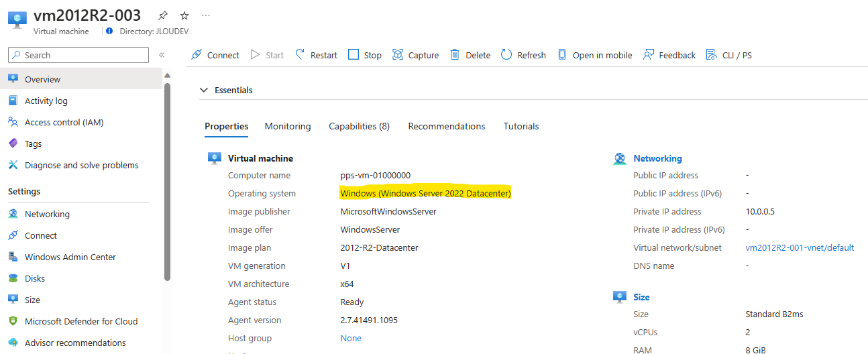Click the Diagnose and solve problems wrench icon
Image resolution: width=868 pixels, height=354 pixels.
pyautogui.click(x=13, y=165)
